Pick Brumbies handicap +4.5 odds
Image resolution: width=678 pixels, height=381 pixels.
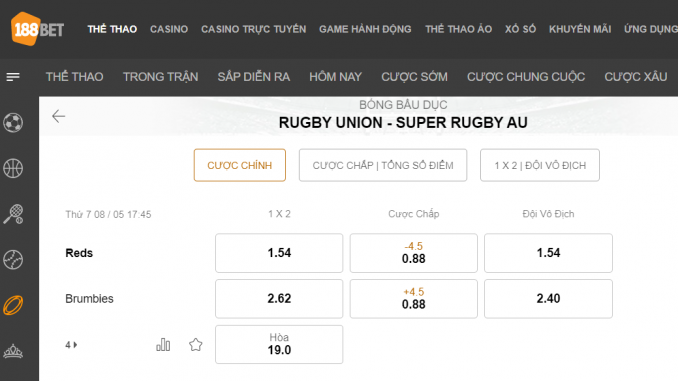click(x=413, y=299)
